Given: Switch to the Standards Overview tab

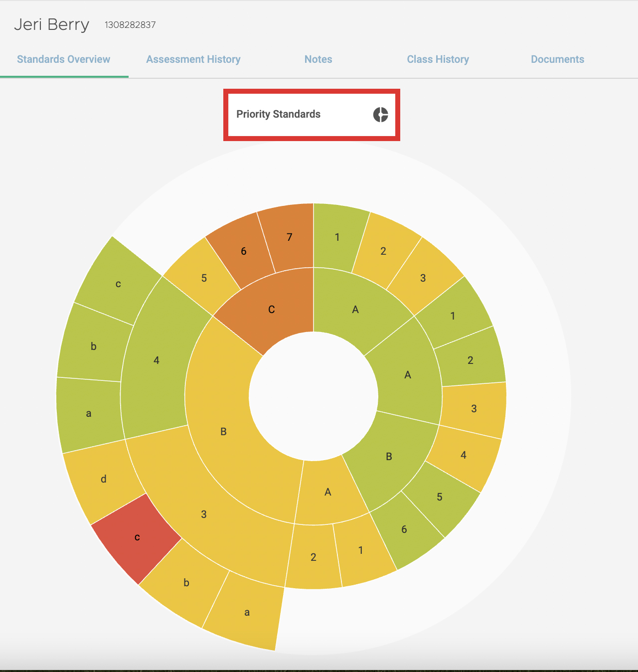Looking at the screenshot, I should pyautogui.click(x=64, y=59).
